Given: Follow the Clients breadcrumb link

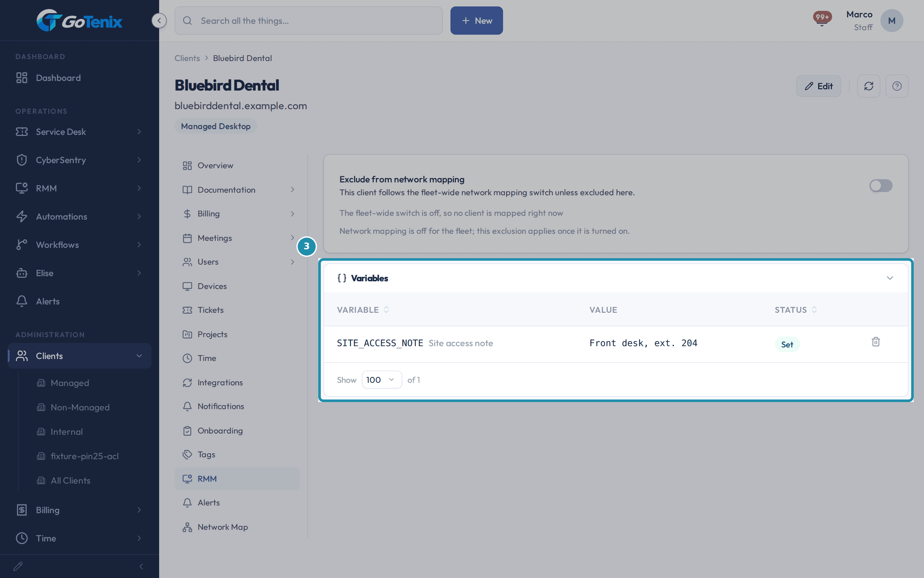Looking at the screenshot, I should 187,58.
